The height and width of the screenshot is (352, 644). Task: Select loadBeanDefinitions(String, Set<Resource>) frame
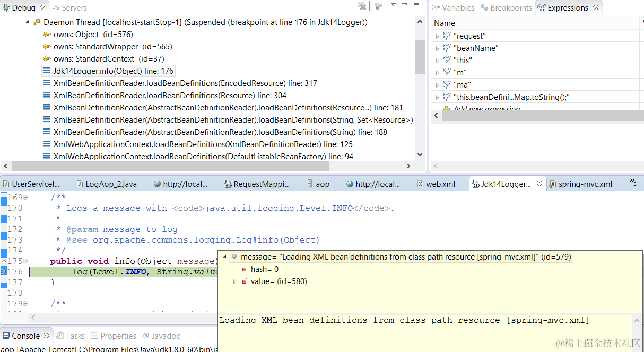tap(228, 120)
